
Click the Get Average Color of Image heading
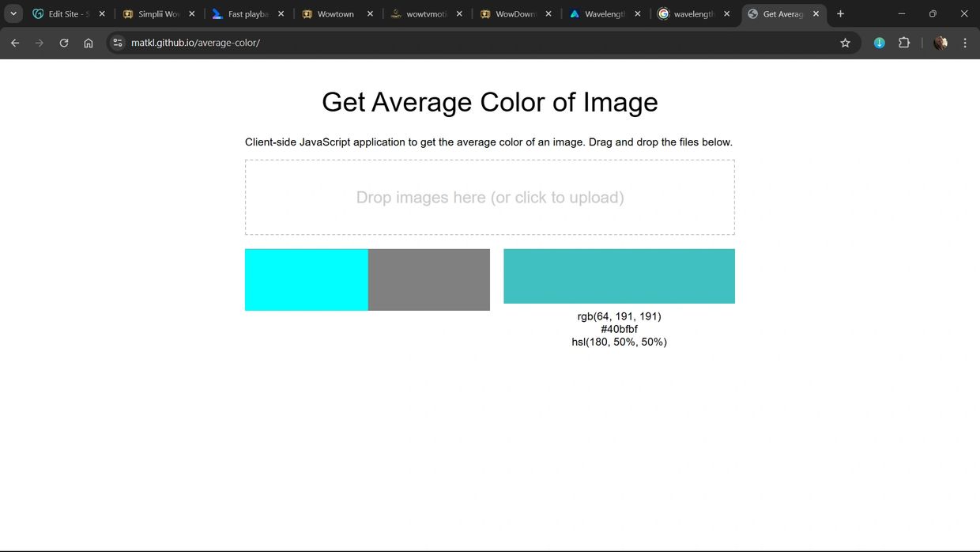click(x=490, y=102)
